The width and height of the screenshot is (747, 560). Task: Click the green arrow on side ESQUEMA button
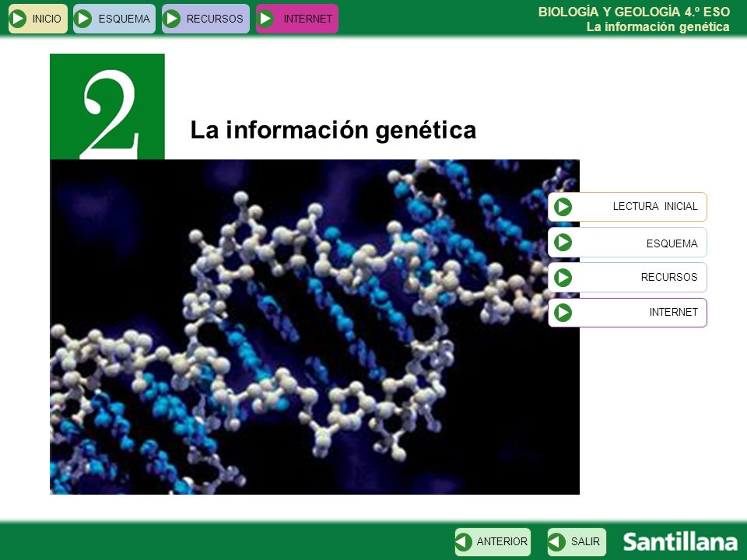point(563,243)
